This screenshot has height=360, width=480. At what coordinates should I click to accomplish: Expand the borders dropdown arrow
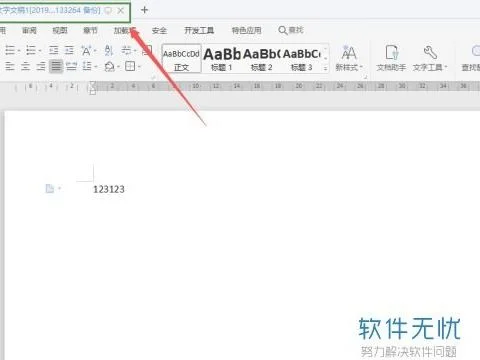click(x=139, y=67)
